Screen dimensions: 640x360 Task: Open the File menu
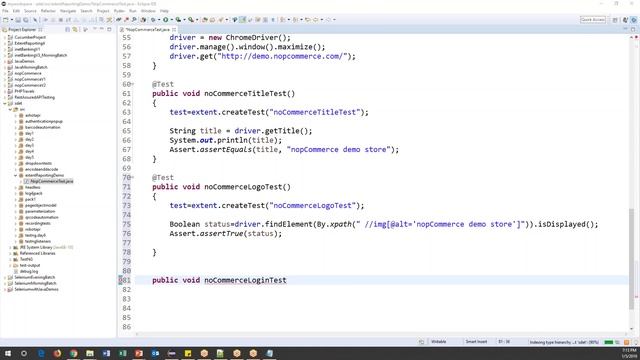(x=5, y=11)
